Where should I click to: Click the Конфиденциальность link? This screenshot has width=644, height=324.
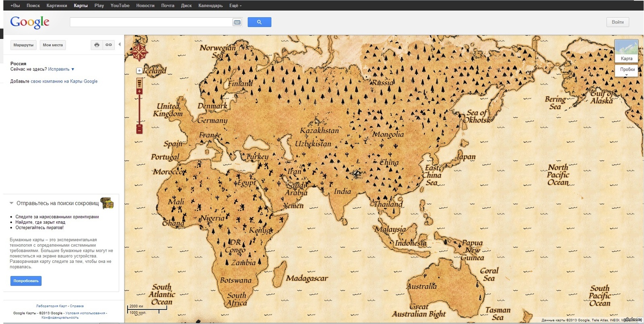tap(60, 318)
